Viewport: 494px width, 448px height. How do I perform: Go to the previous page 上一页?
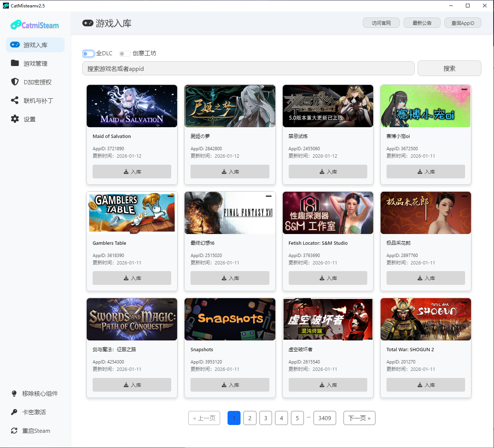[x=204, y=418]
